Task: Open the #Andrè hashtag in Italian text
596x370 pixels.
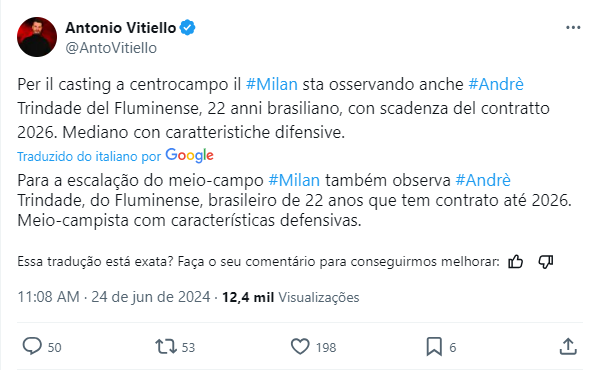Action: tap(496, 84)
